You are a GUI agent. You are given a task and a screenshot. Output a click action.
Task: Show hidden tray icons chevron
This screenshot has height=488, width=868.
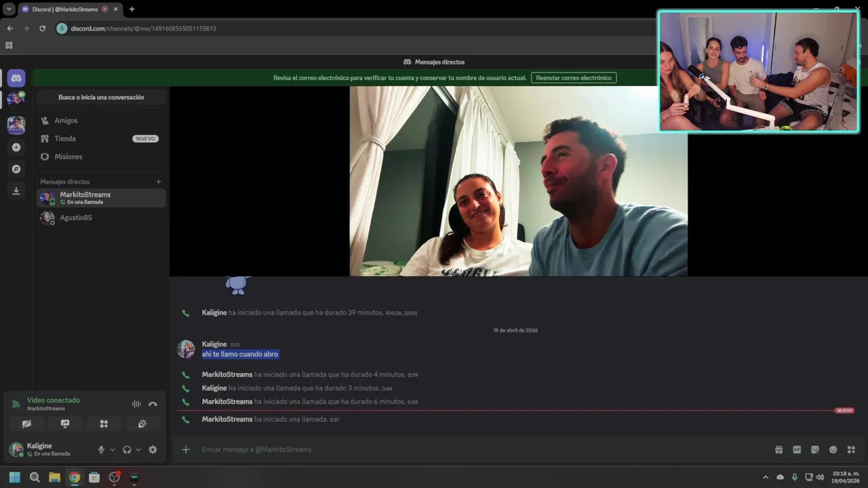click(766, 477)
